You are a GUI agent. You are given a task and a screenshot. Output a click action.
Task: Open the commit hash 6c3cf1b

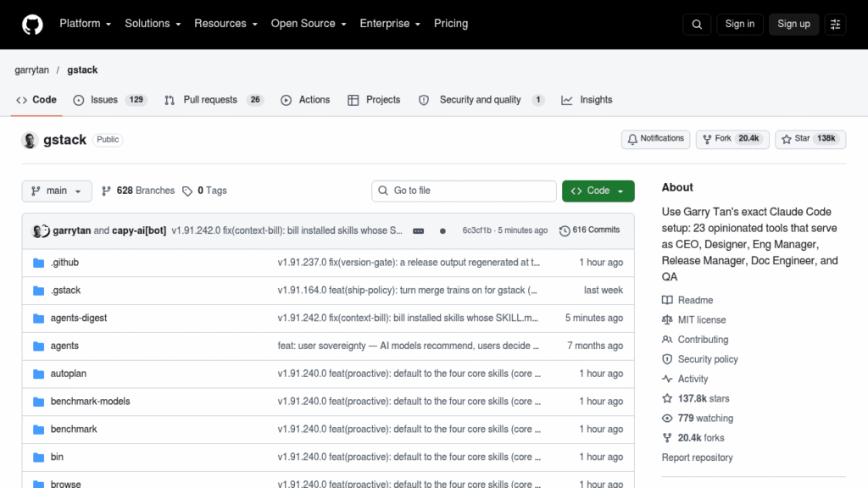[x=476, y=230]
